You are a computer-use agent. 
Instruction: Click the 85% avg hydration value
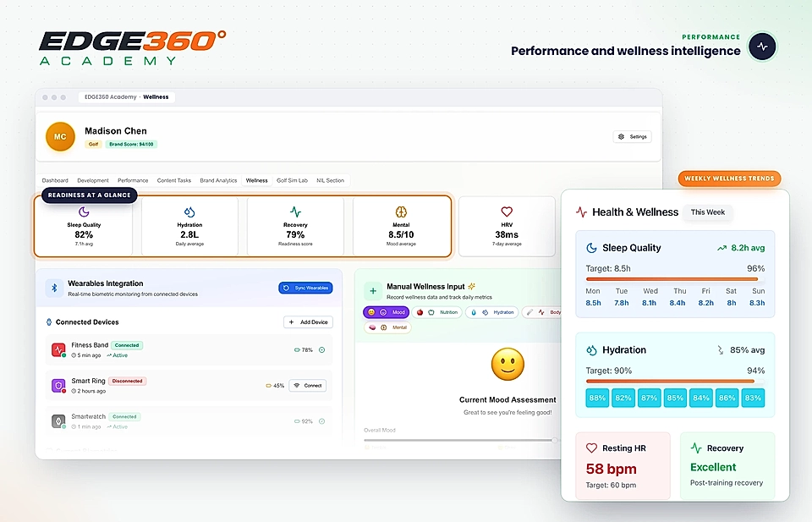point(747,350)
